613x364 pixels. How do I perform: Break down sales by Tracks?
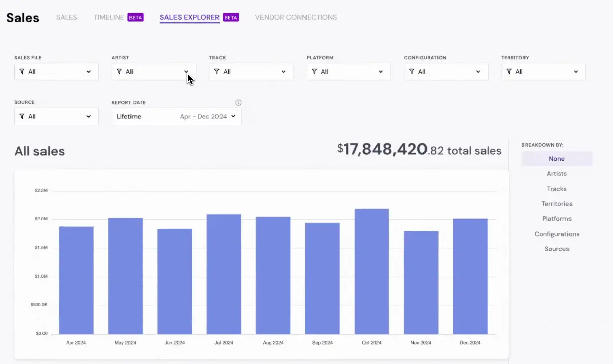point(557,189)
